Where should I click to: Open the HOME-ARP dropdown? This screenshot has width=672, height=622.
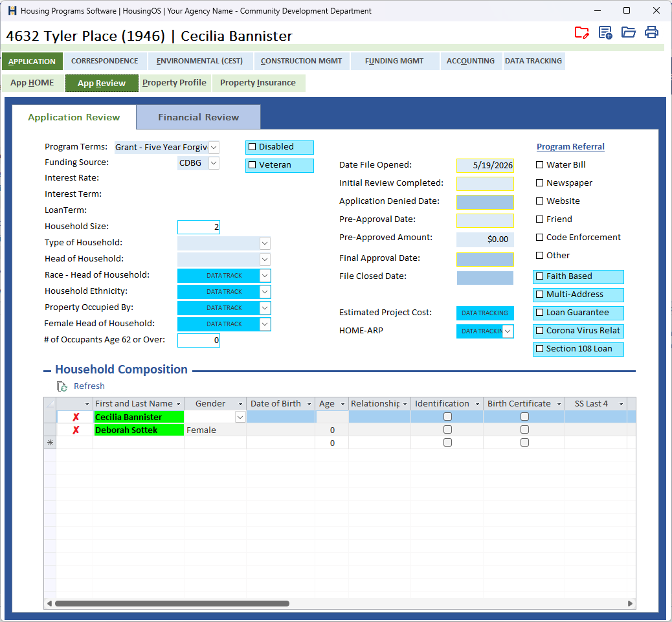click(508, 331)
